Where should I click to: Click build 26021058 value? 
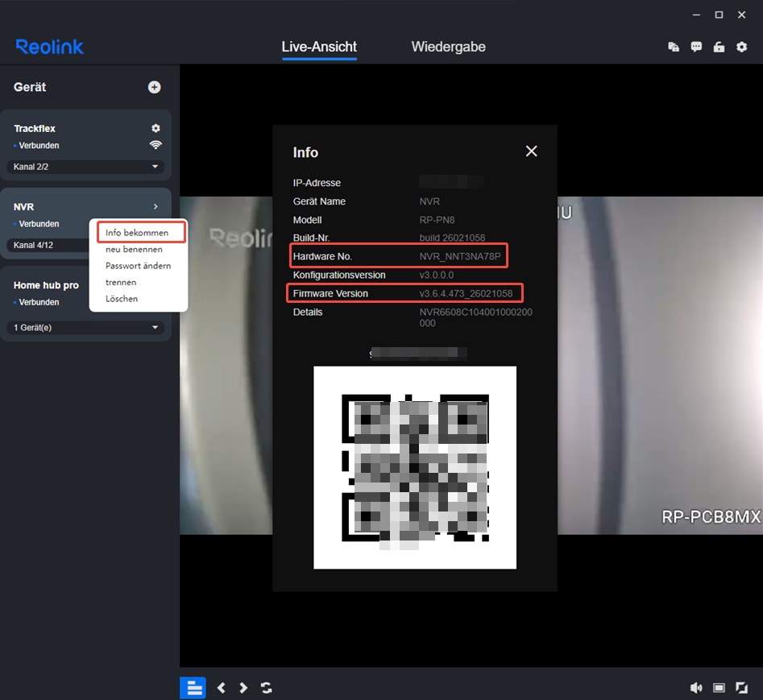[x=452, y=238]
